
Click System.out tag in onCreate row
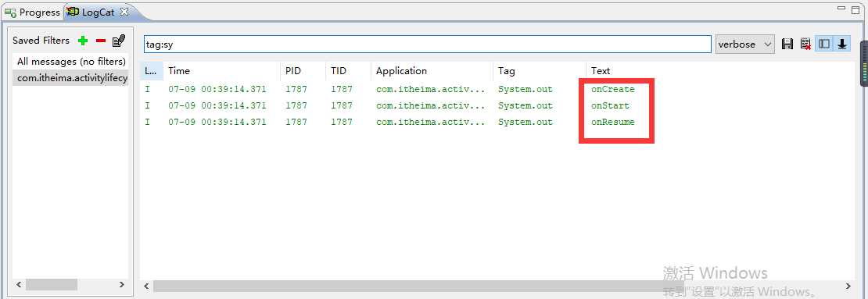tap(525, 89)
